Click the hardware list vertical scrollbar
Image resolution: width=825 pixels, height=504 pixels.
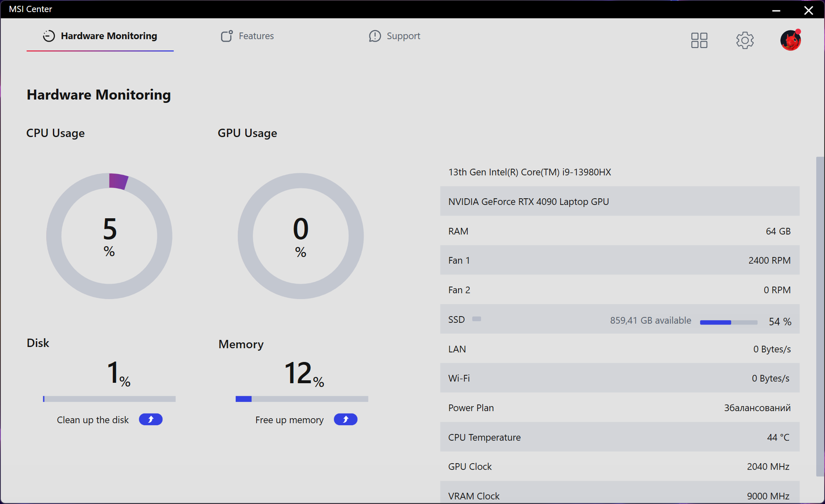(x=820, y=317)
